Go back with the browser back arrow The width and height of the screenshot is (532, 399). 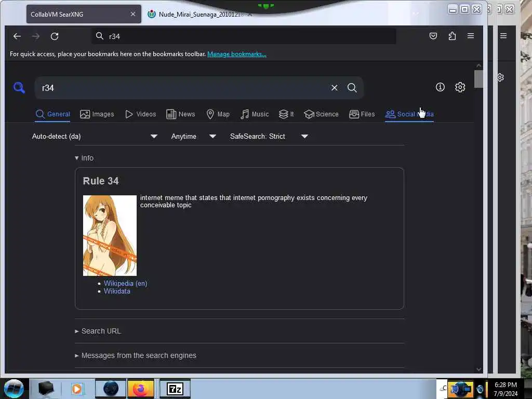click(x=17, y=36)
